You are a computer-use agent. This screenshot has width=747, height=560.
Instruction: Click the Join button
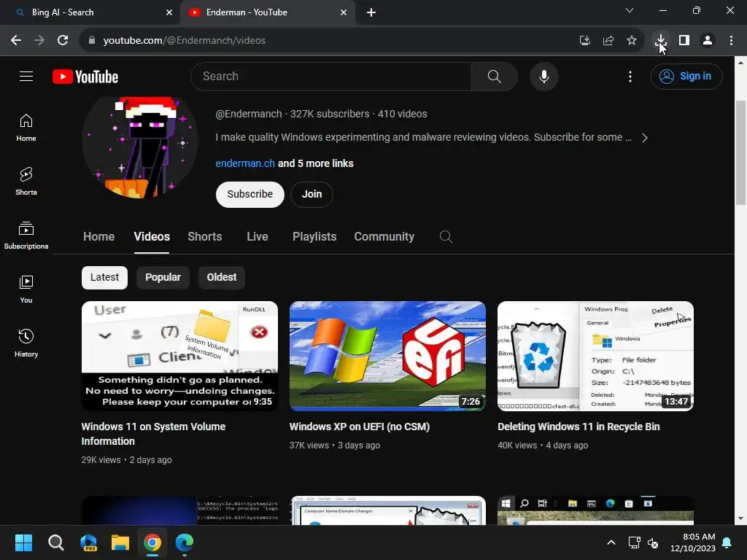tap(311, 194)
